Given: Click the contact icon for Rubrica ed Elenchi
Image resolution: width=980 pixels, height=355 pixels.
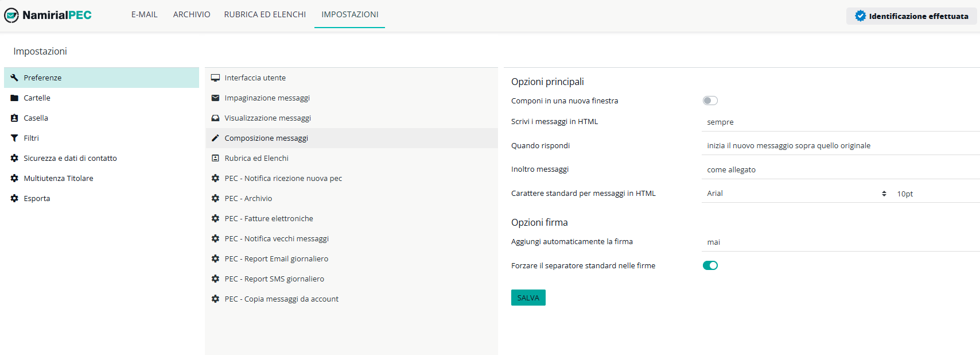Looking at the screenshot, I should [215, 159].
